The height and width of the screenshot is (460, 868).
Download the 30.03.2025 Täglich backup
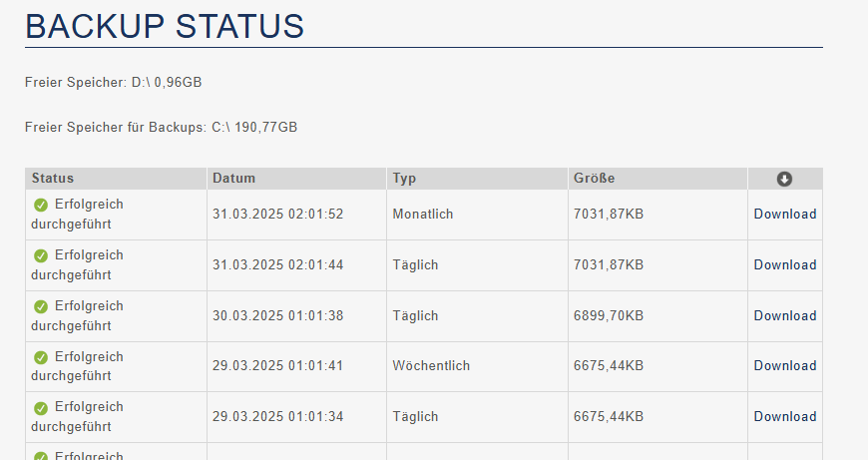785,316
